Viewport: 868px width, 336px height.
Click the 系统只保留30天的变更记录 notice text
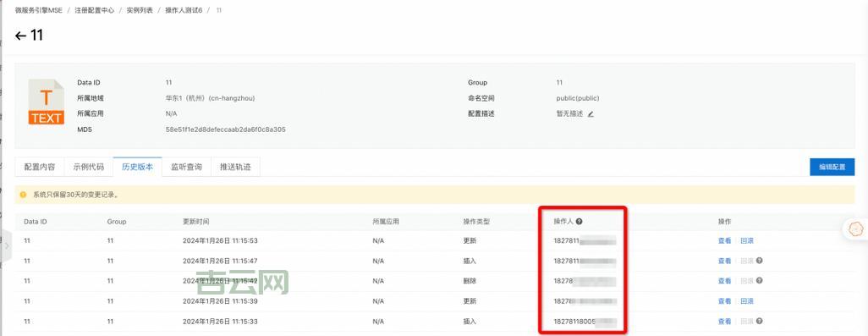[x=76, y=195]
